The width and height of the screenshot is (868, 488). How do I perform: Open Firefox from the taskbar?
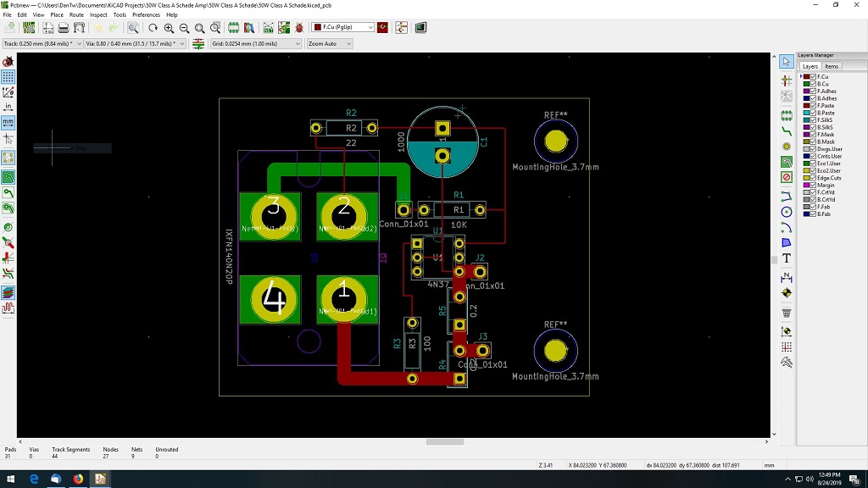pyautogui.click(x=78, y=480)
